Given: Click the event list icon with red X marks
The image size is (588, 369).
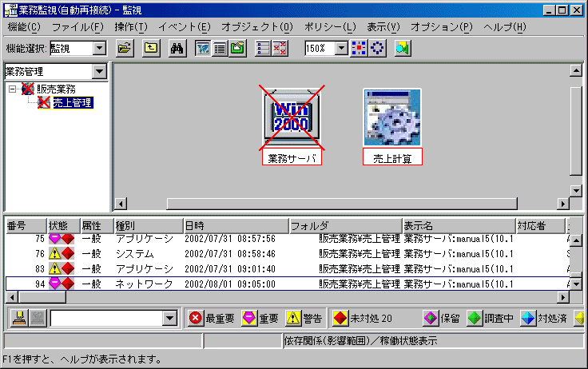Looking at the screenshot, I should pyautogui.click(x=280, y=49).
